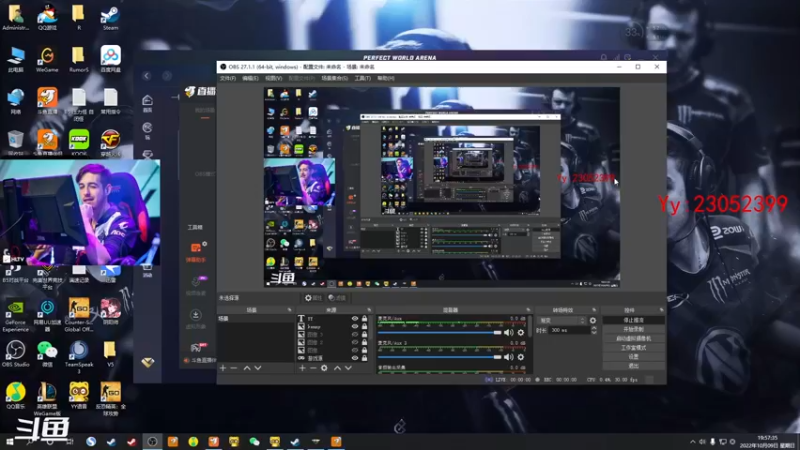The height and width of the screenshot is (450, 800).
Task: Show hidden 图像 3 source
Action: click(355, 335)
